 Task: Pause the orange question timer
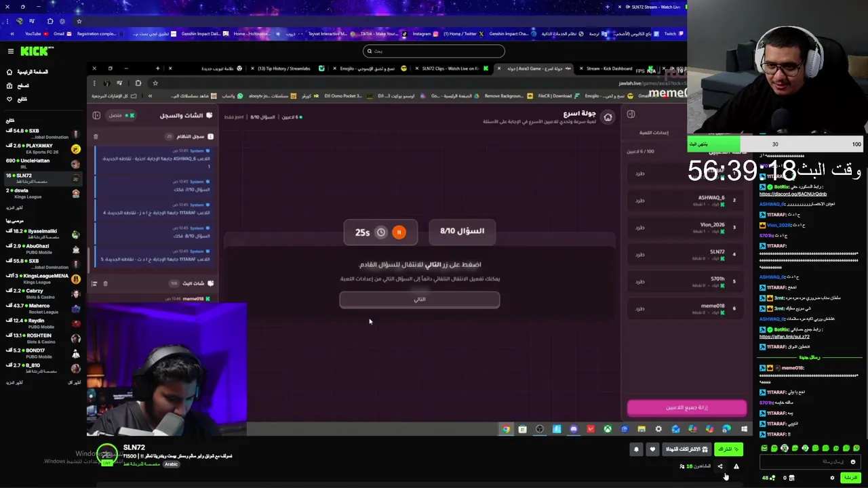399,232
